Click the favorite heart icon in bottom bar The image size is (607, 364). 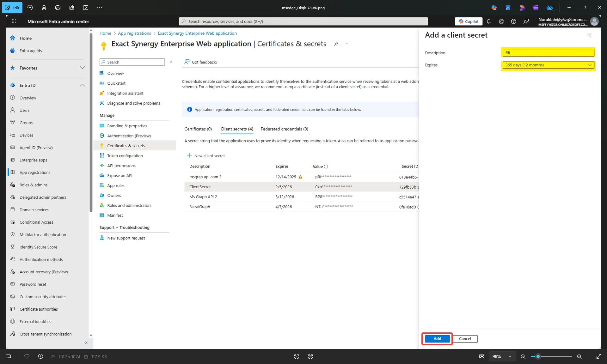click(x=27, y=356)
